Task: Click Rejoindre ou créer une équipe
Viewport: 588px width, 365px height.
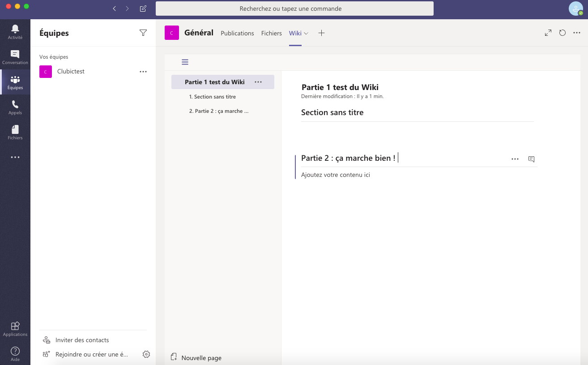Action: (x=85, y=354)
